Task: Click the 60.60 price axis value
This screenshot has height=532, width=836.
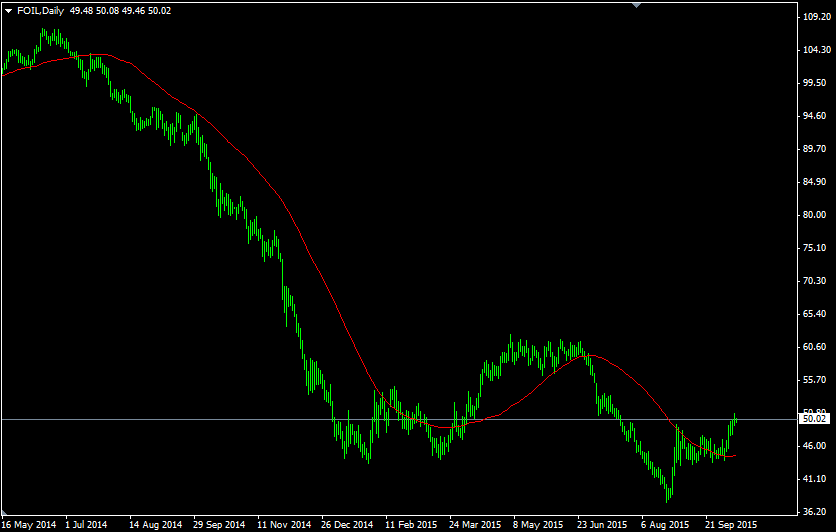Action: point(816,347)
